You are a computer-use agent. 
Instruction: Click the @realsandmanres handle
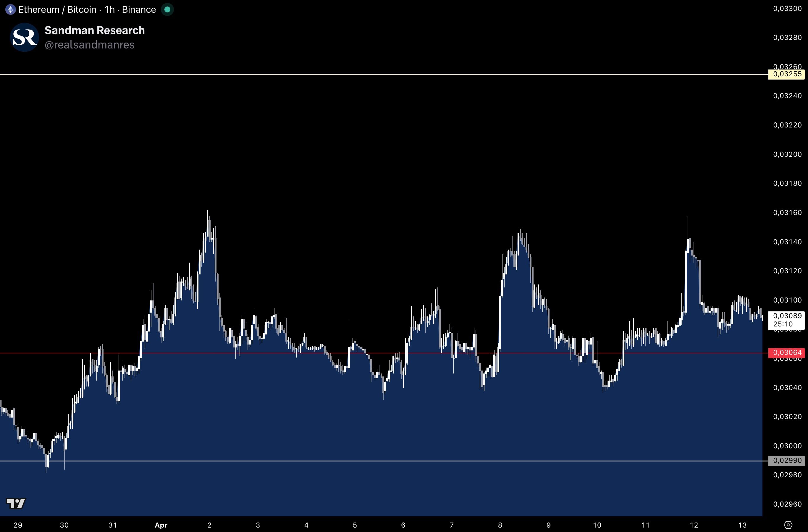click(89, 45)
